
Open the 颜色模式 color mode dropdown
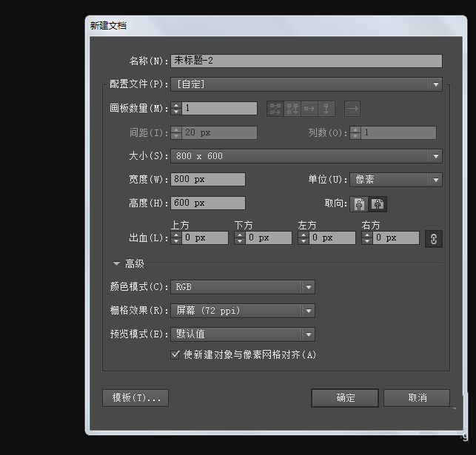pyautogui.click(x=243, y=287)
